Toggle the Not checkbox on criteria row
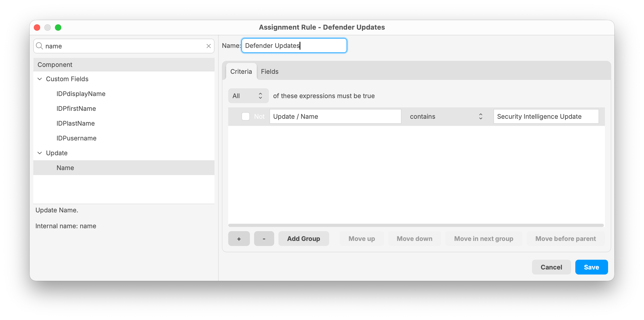This screenshot has width=644, height=320. (246, 116)
